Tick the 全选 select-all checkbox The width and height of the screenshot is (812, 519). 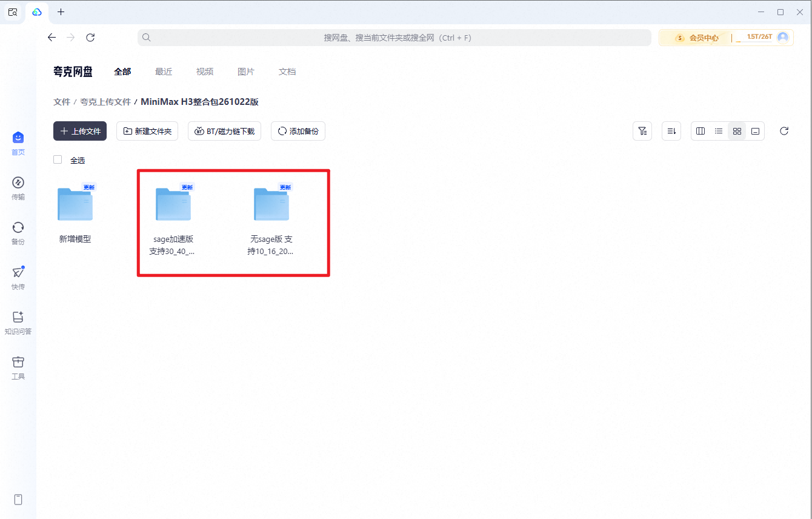58,159
